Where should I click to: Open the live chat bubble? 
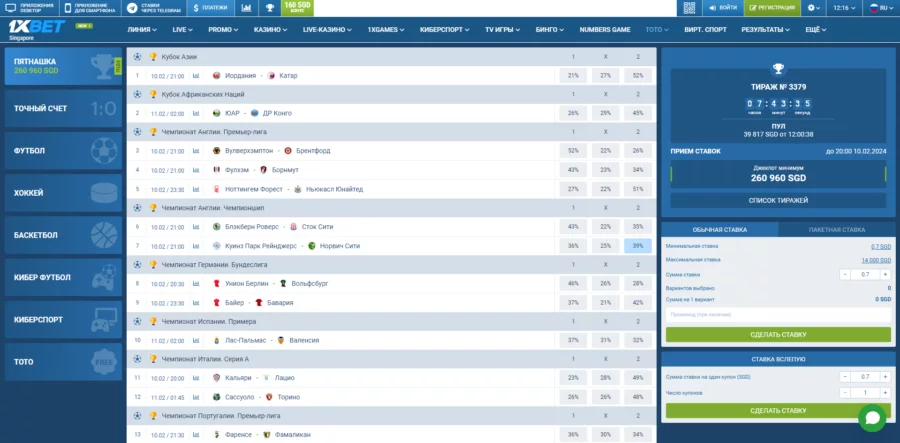pos(872,418)
